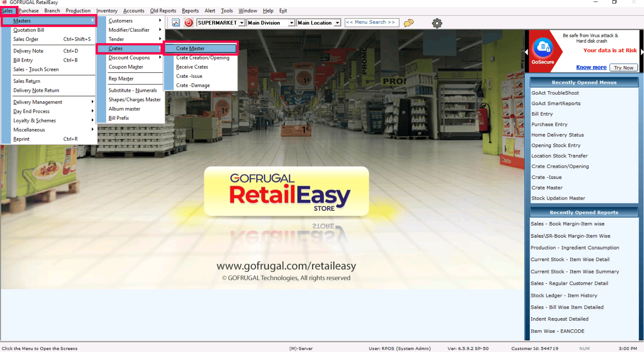Click the 3:00 PM status bar time
The image size is (644, 352).
tap(628, 349)
